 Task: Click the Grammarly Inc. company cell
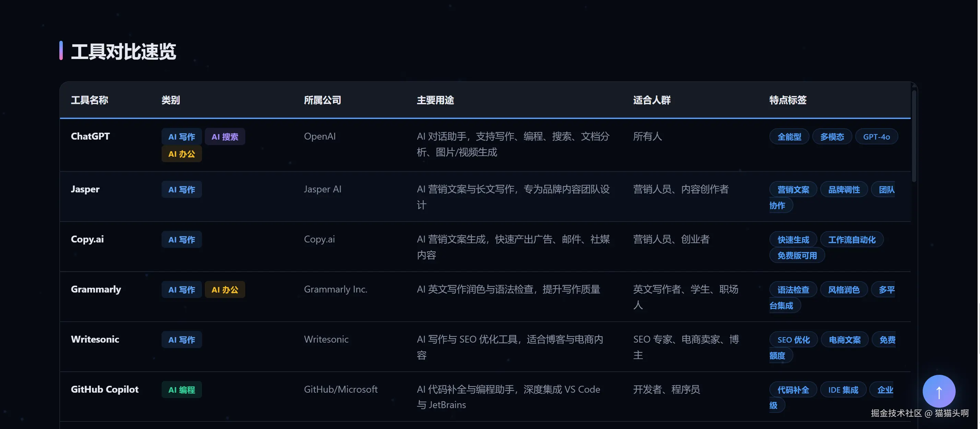coord(335,289)
